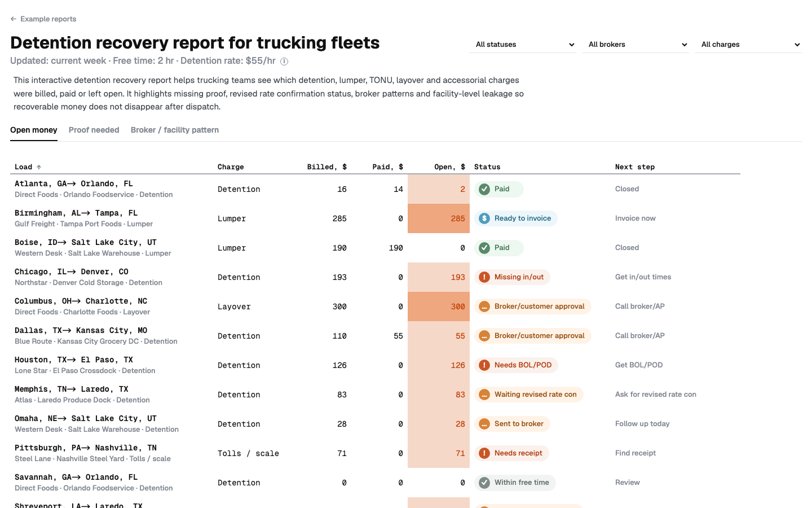Sort by the Charge column header
This screenshot has height=508, width=812.
[231, 167]
